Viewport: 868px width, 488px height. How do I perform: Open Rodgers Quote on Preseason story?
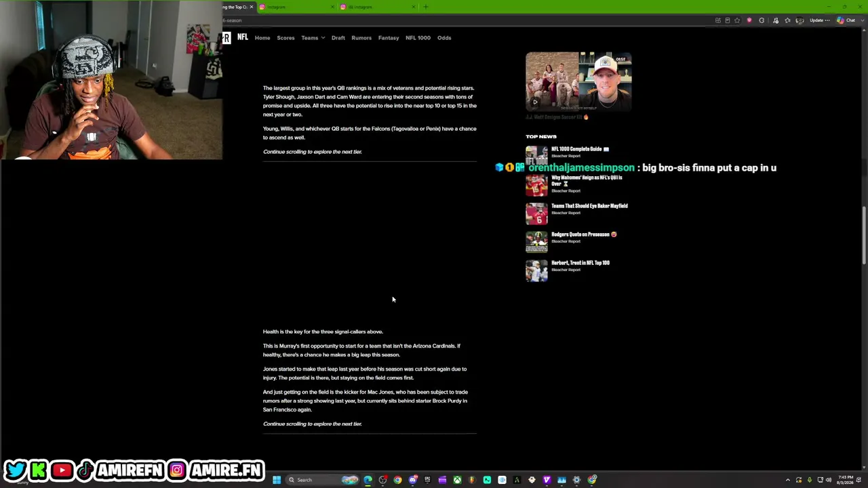pyautogui.click(x=584, y=235)
